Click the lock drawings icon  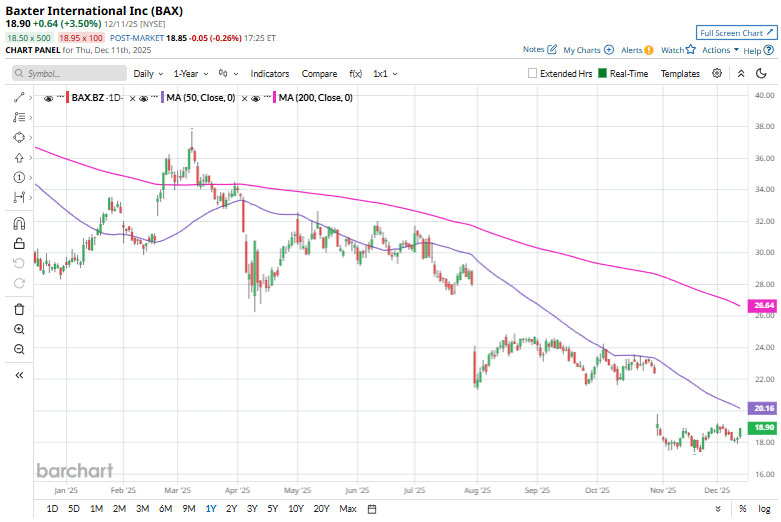19,243
